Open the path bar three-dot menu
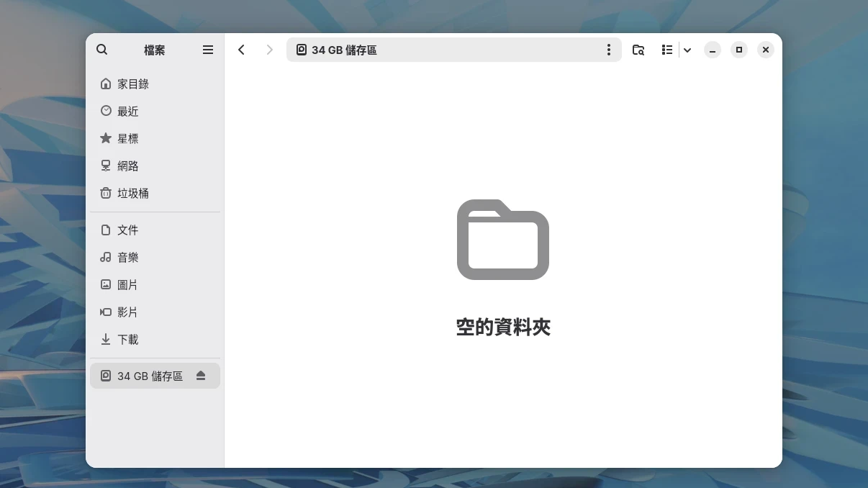Image resolution: width=868 pixels, height=488 pixels. tap(608, 50)
